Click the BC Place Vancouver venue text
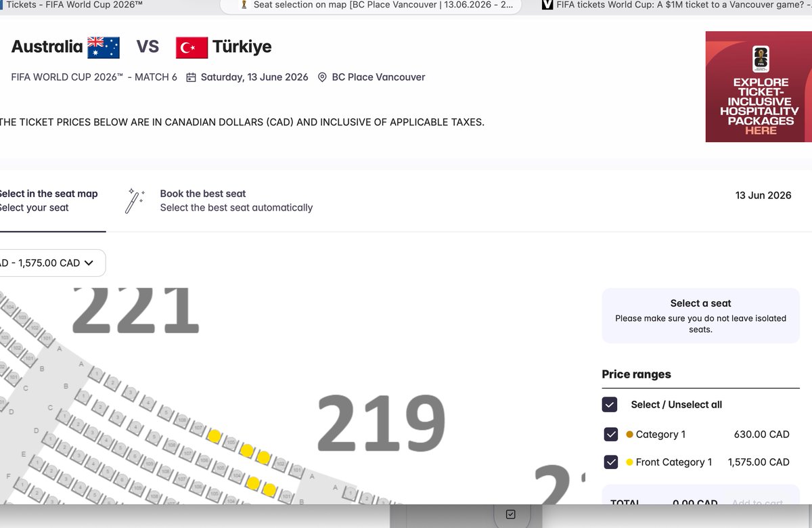 (378, 77)
